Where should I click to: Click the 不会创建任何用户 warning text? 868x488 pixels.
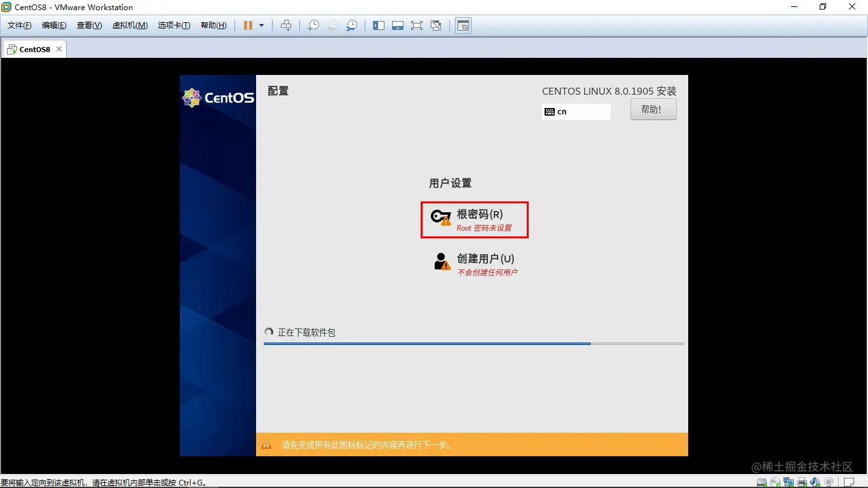487,273
